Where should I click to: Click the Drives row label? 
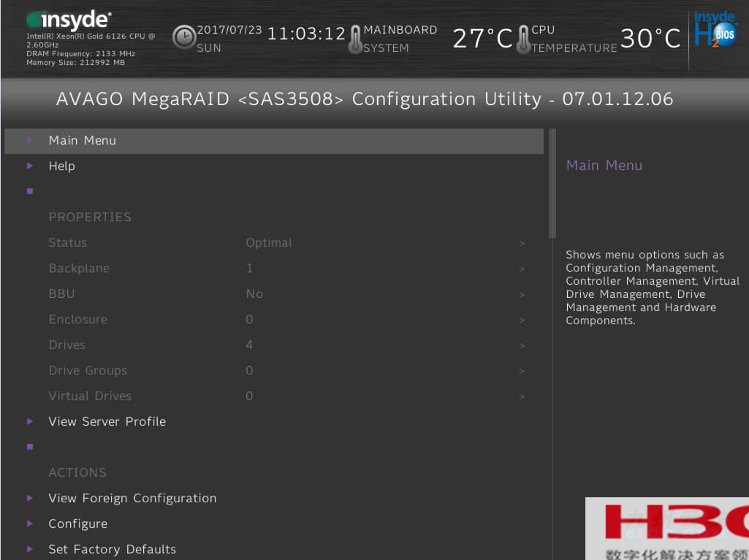tap(67, 345)
